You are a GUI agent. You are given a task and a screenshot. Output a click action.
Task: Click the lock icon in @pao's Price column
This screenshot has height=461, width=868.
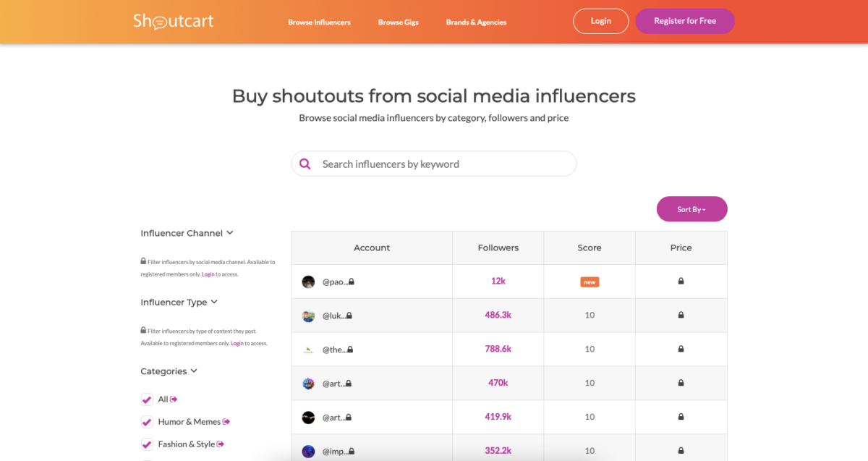(681, 282)
